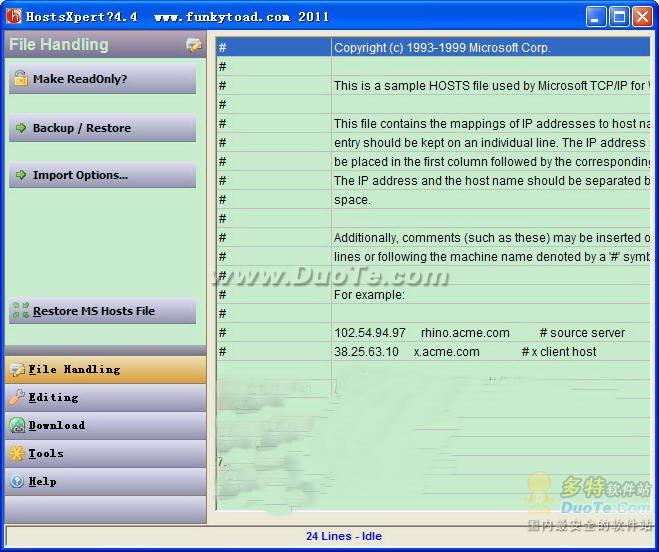Click Restore MS Hosts File
659x552 pixels.
(103, 310)
